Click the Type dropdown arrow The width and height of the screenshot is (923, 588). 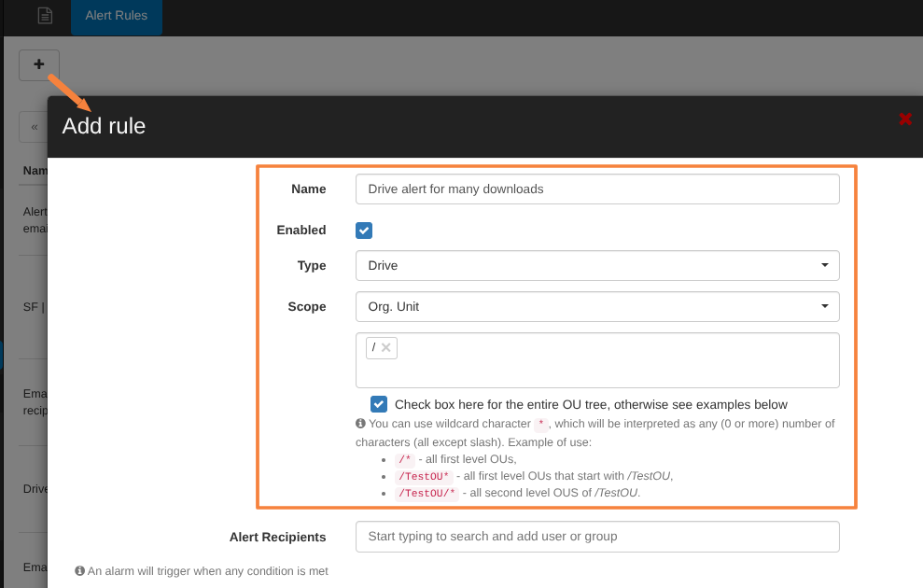[824, 265]
